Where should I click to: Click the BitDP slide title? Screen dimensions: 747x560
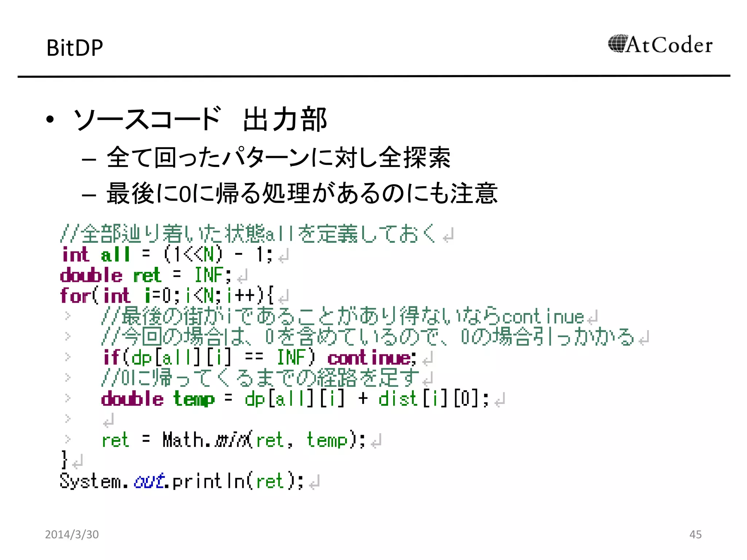pyautogui.click(x=75, y=48)
